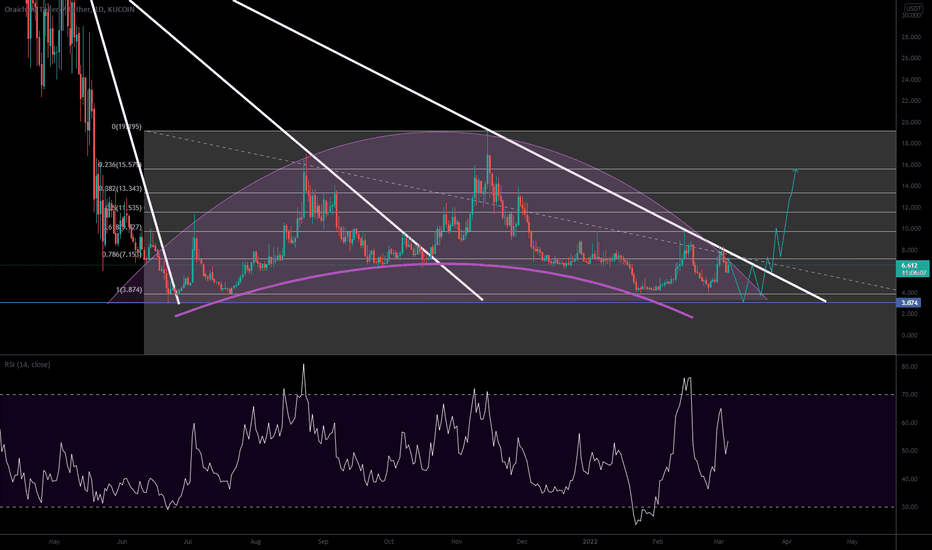Click the RSI (14, close) indicator label
The width and height of the screenshot is (932, 550).
pos(27,364)
